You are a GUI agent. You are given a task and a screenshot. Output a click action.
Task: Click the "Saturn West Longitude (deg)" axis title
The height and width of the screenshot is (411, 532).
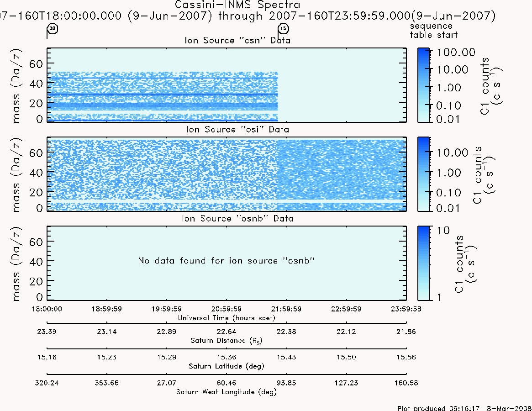(x=226, y=392)
